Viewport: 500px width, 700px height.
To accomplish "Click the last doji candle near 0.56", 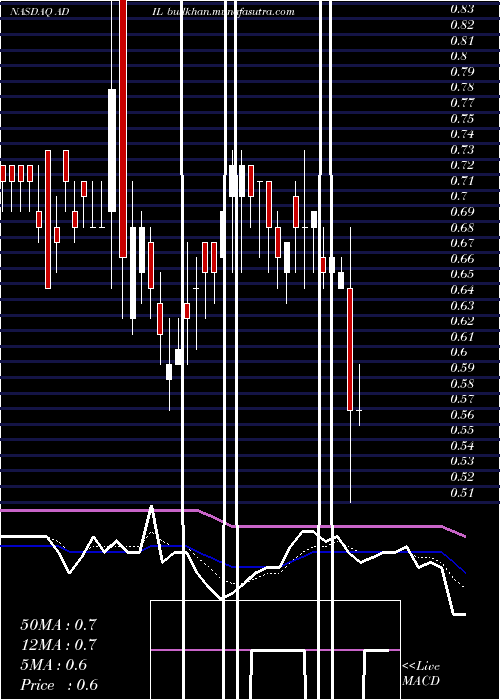I will (x=359, y=410).
